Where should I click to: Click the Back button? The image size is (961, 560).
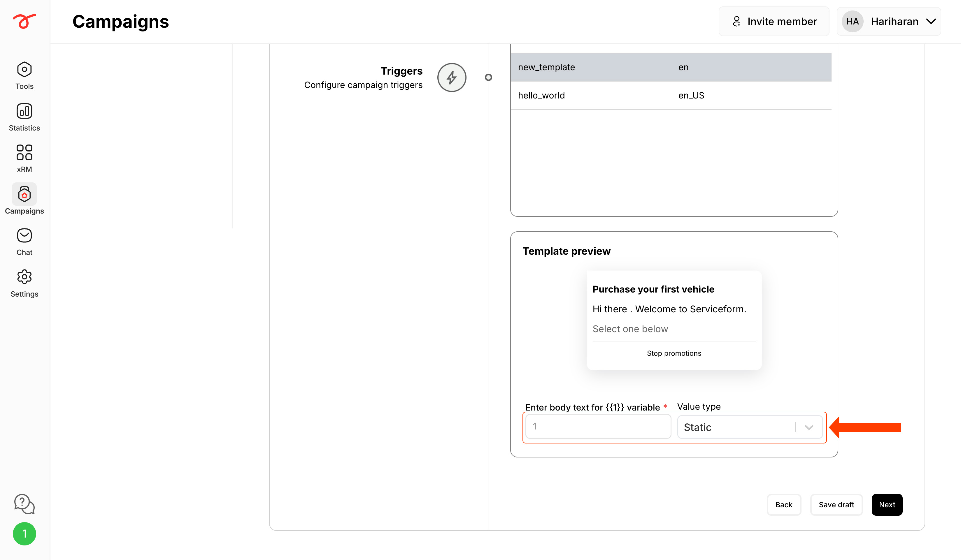click(x=784, y=505)
